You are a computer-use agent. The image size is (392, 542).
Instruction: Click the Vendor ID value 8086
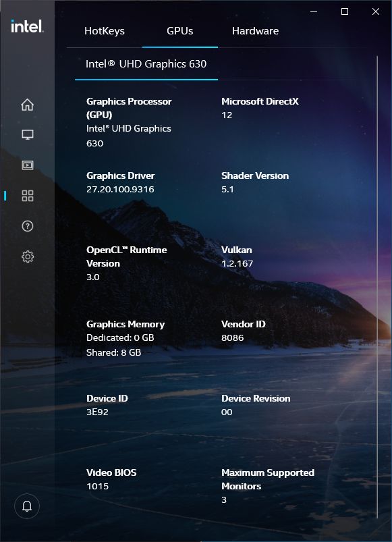coord(232,338)
